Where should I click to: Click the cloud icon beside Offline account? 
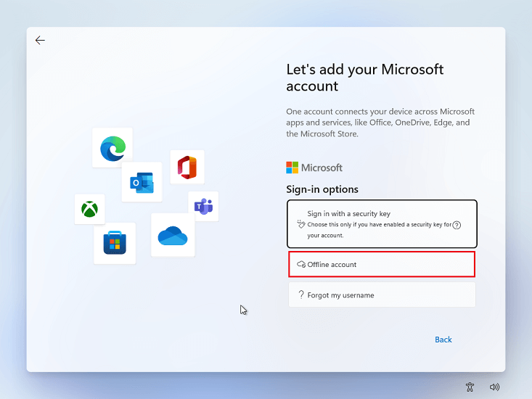coord(301,265)
